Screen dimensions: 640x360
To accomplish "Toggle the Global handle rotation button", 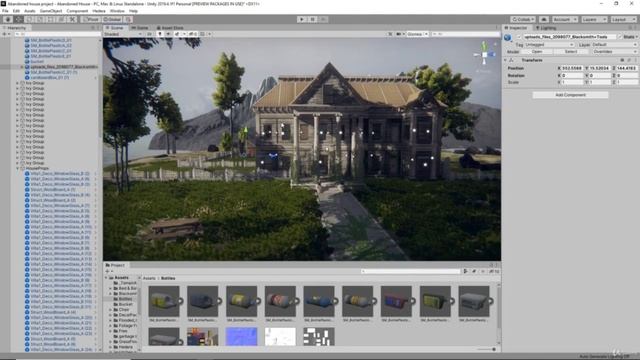I will pos(112,19).
